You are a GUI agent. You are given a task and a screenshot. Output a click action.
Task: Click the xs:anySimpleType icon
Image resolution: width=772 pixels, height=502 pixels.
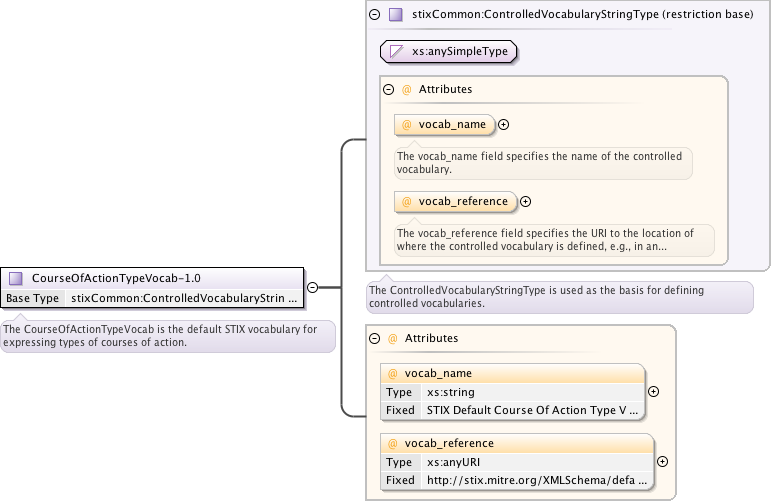[397, 51]
